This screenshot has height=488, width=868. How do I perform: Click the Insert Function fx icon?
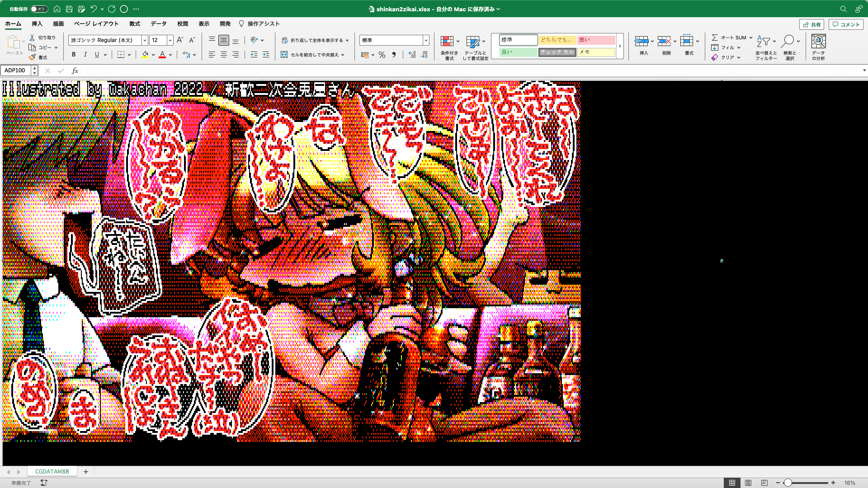pyautogui.click(x=75, y=70)
